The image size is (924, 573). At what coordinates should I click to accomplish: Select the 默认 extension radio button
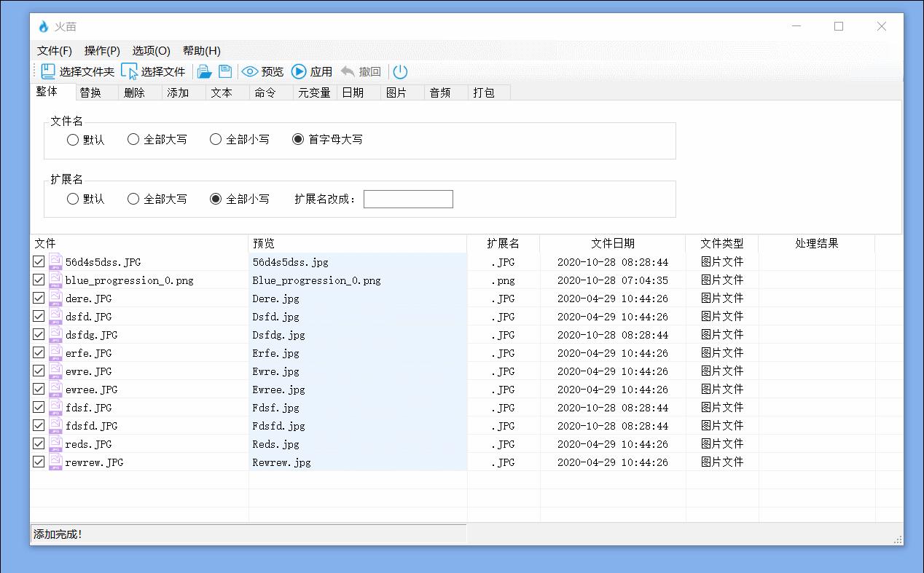(71, 199)
